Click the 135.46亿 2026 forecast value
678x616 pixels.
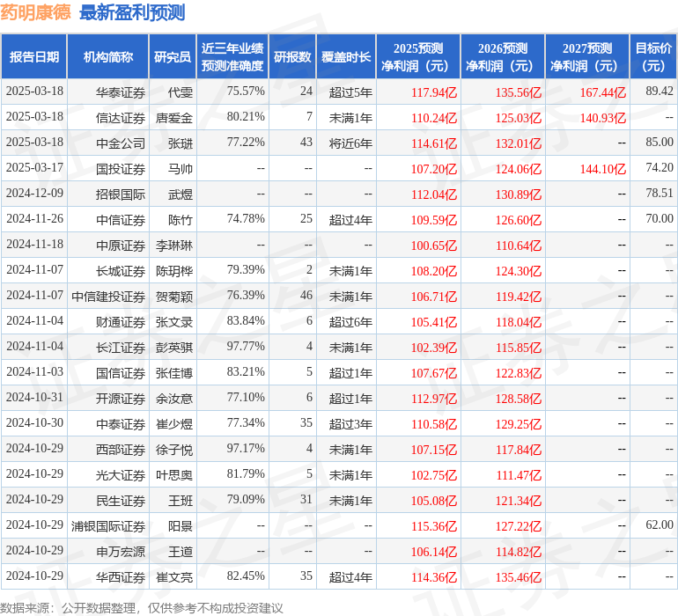click(519, 576)
